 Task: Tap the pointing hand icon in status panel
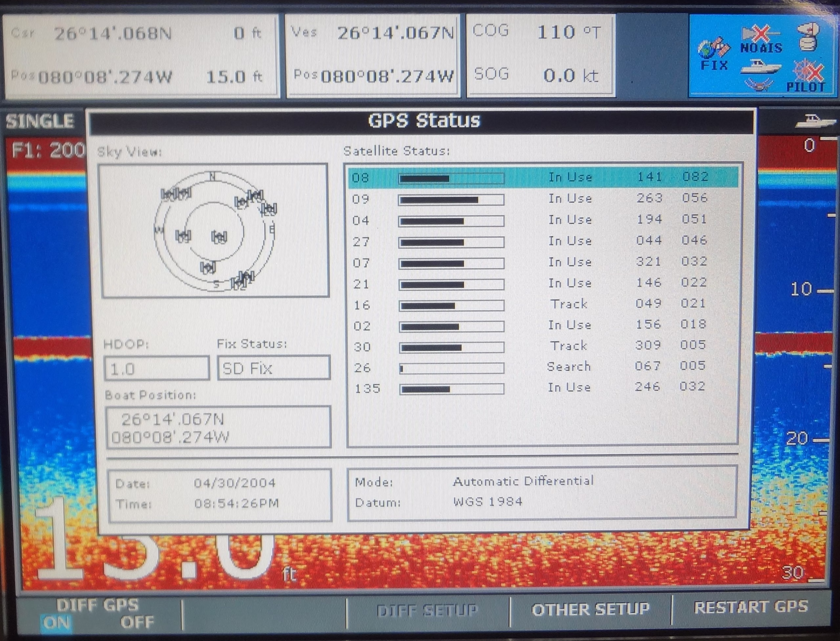(808, 37)
